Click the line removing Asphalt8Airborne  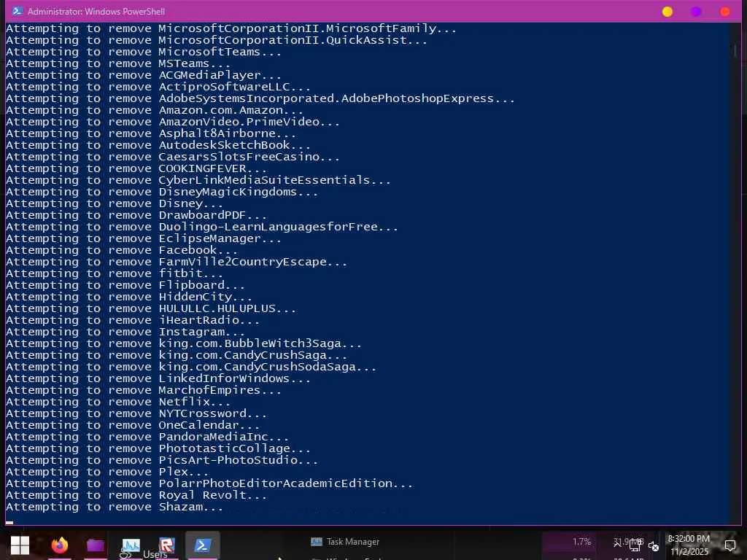[x=151, y=133]
